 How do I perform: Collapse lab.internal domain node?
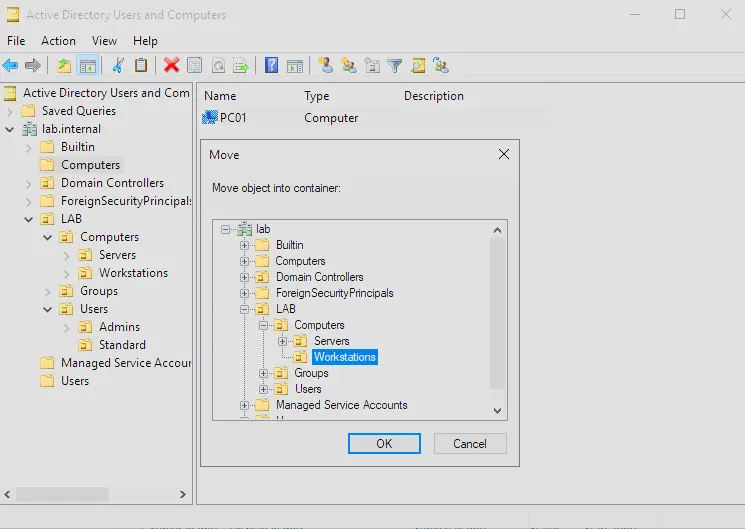(10, 129)
